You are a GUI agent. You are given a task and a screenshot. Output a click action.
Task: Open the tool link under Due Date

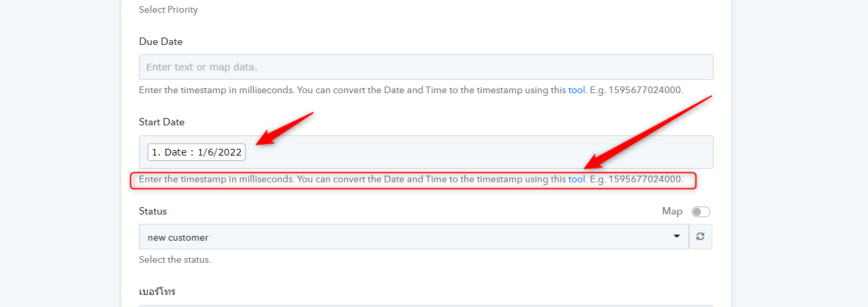coord(577,90)
